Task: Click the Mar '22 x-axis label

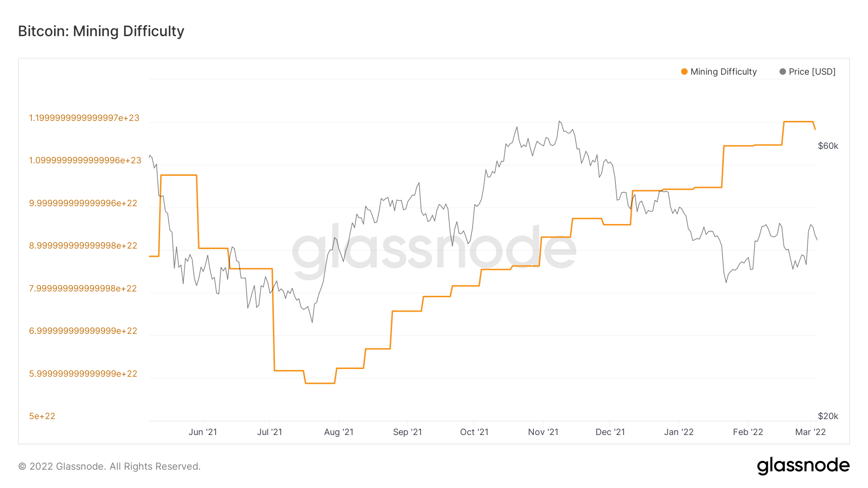Action: click(x=810, y=432)
